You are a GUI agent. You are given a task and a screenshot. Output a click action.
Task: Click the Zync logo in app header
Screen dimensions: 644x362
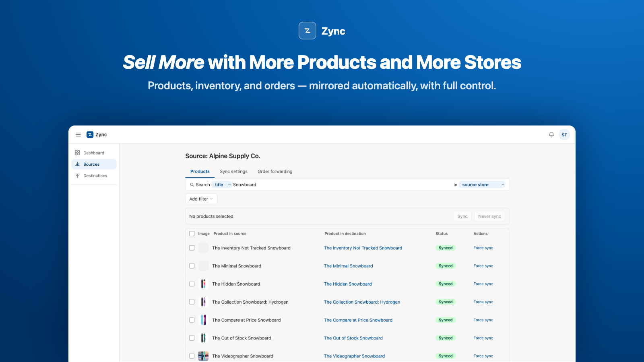pos(97,135)
